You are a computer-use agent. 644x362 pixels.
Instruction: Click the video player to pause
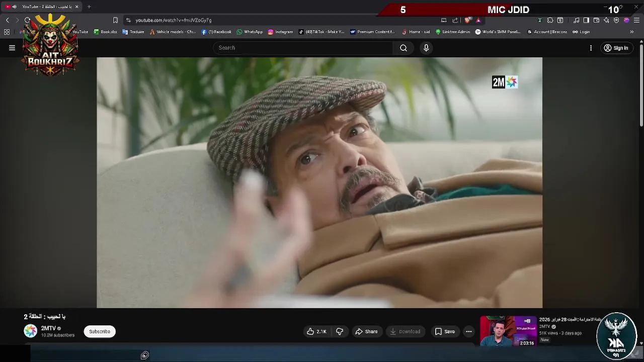[x=319, y=182]
